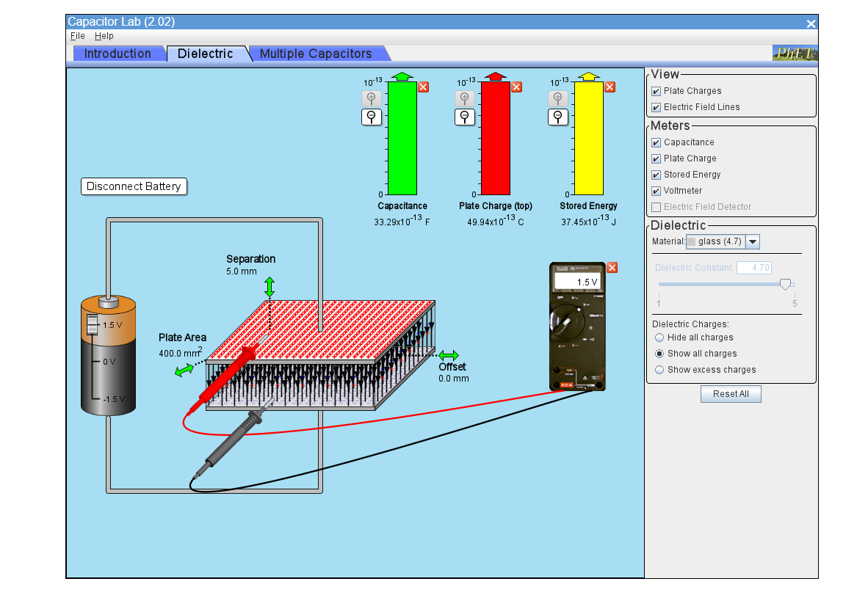Zoom out on the Plate Charge meter
868x598 pixels.
[x=464, y=117]
